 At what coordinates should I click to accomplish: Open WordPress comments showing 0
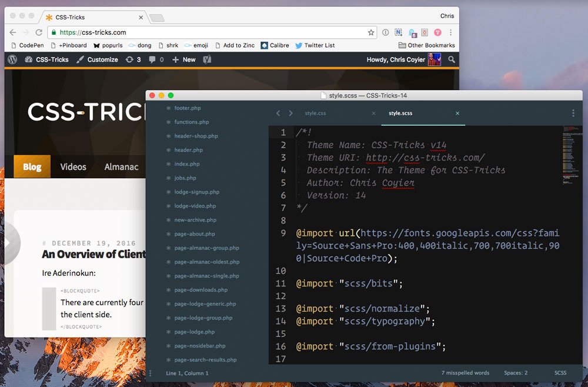click(156, 59)
